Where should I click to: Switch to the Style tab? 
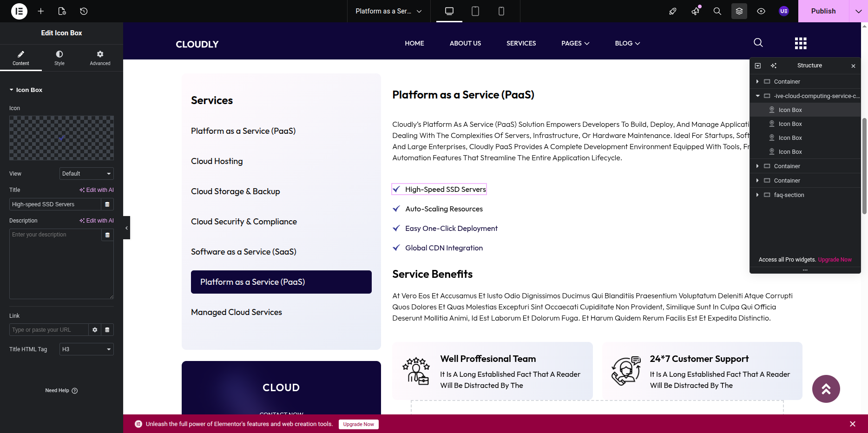click(59, 58)
